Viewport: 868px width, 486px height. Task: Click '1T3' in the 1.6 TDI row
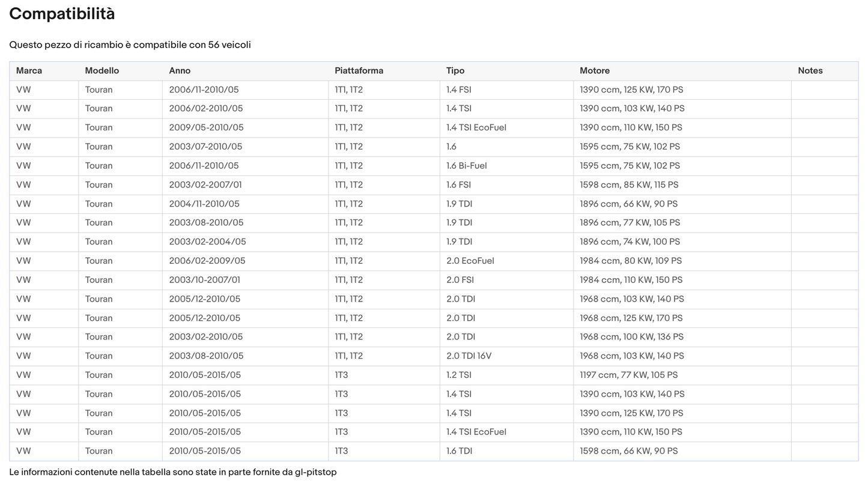click(341, 451)
